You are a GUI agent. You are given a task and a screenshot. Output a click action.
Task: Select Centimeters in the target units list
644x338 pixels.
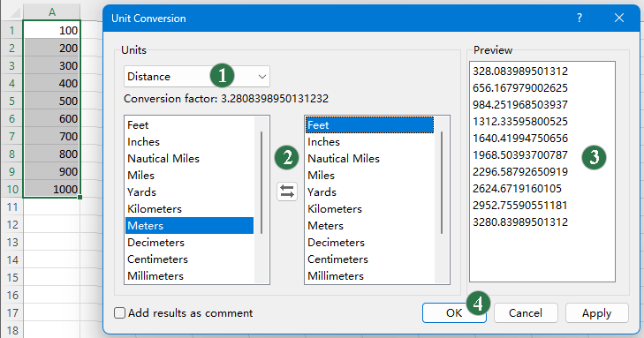pos(369,259)
